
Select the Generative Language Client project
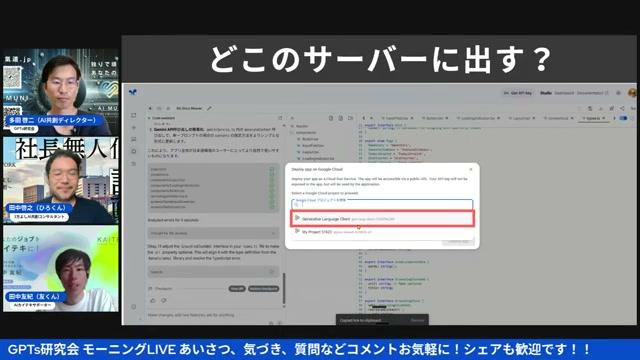point(382,219)
